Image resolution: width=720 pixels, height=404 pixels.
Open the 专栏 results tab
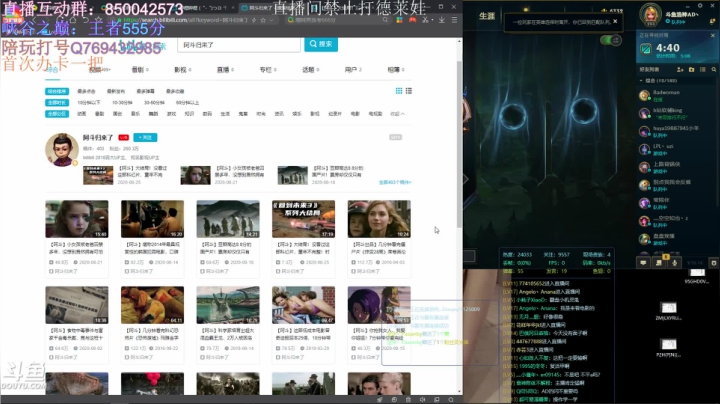click(268, 70)
